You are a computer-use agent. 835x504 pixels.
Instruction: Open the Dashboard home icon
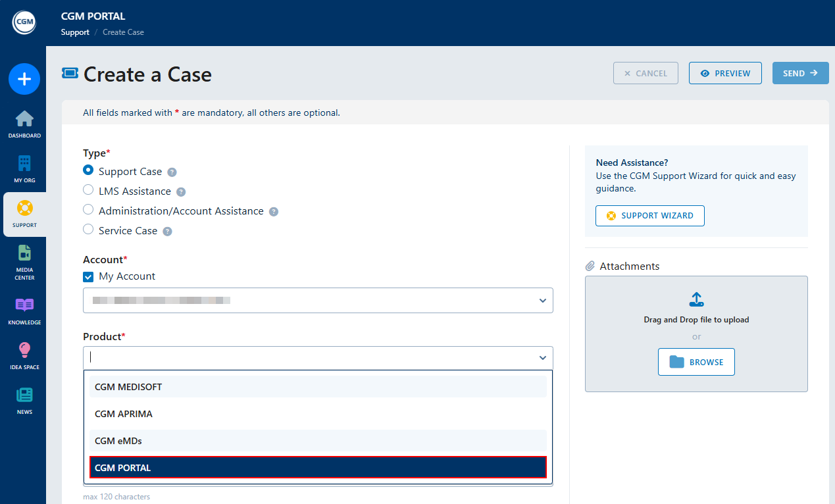(24, 118)
